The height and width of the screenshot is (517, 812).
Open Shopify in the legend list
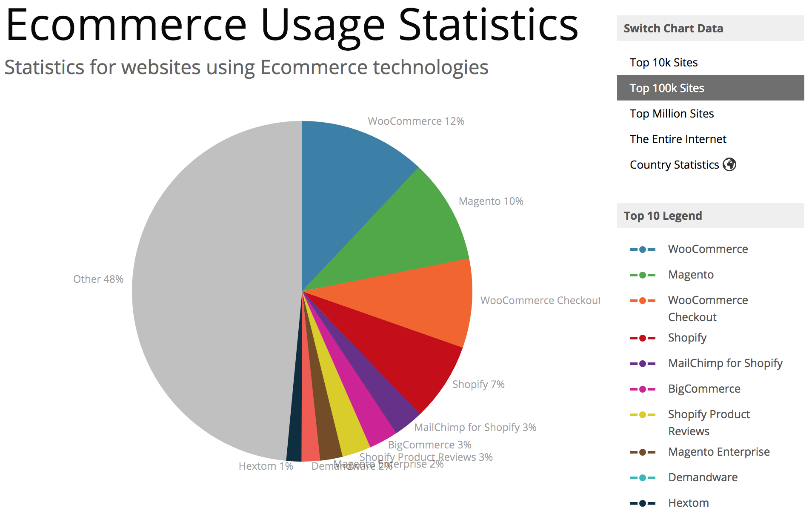pos(687,338)
